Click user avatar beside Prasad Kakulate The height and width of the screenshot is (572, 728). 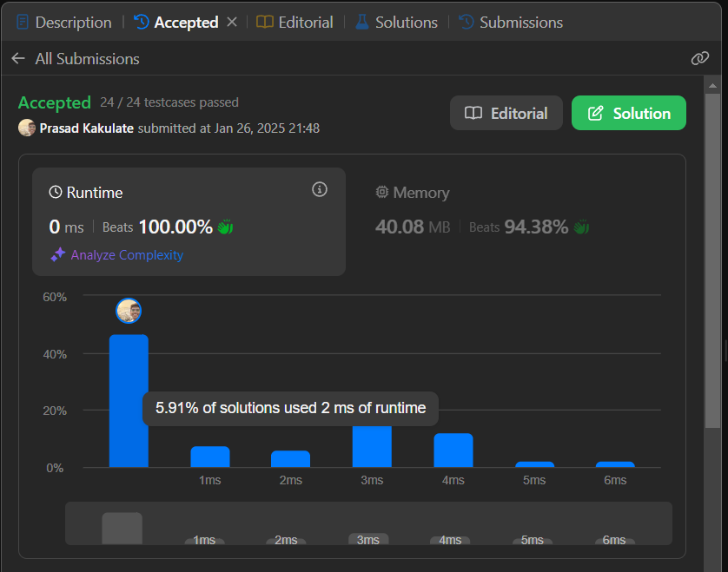pos(26,128)
